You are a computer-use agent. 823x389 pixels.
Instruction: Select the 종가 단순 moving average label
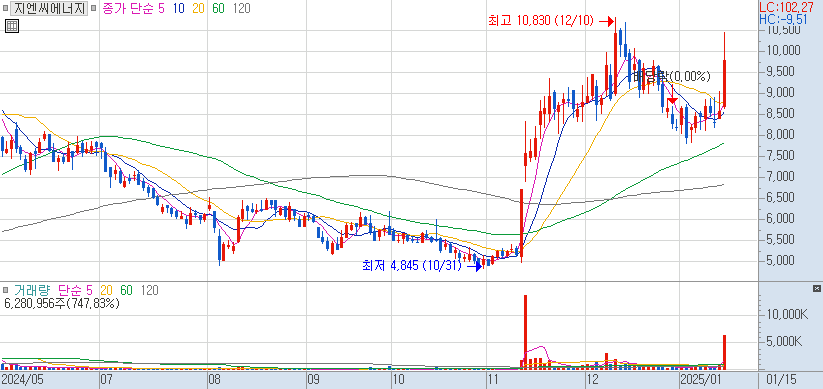(x=127, y=8)
